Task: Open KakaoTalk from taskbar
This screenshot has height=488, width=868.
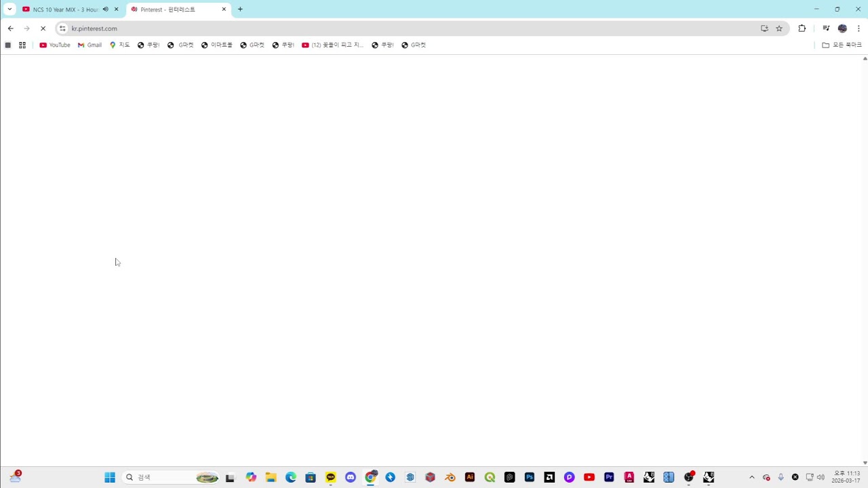Action: tap(331, 477)
